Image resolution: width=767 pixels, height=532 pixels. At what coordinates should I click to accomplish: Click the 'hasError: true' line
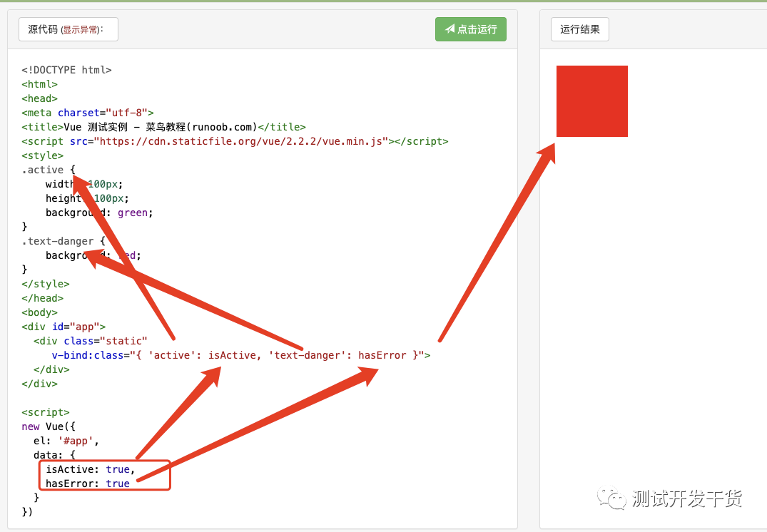tap(88, 484)
